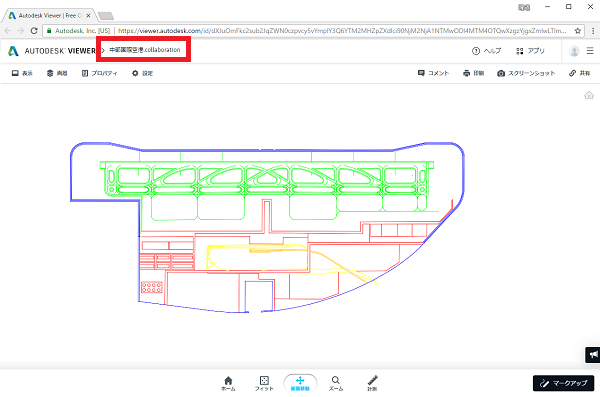Click the ホーム home tool
The height and width of the screenshot is (397, 600).
click(x=228, y=383)
